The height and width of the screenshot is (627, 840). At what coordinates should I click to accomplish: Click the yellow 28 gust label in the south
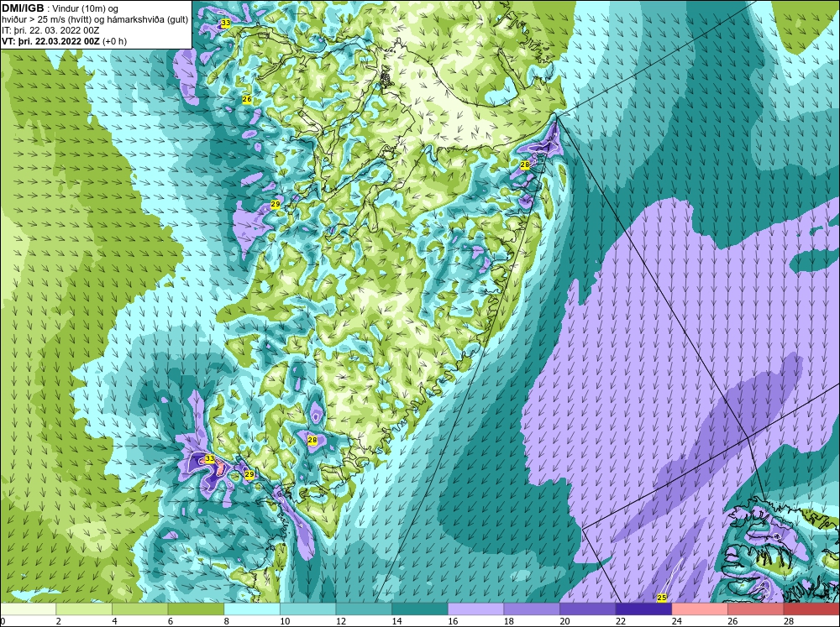click(x=312, y=440)
